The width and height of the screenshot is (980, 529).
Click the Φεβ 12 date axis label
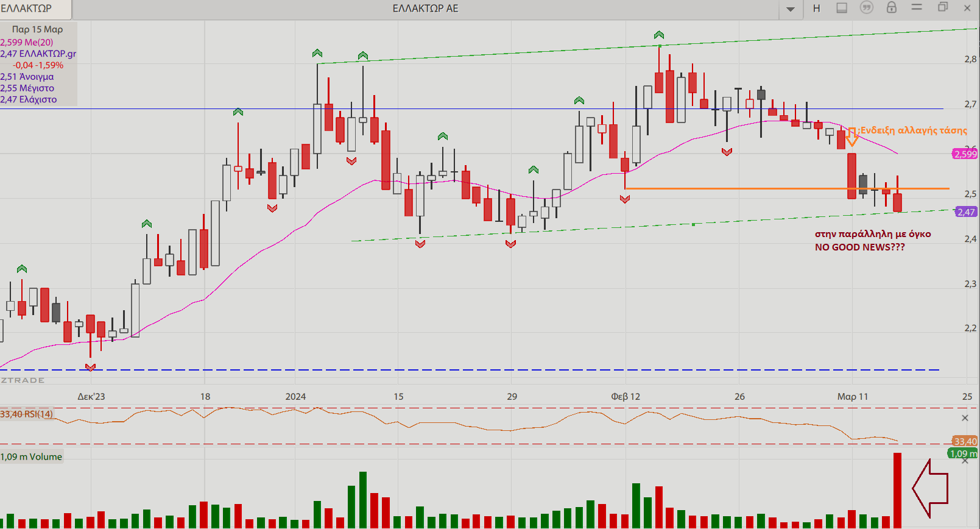click(x=626, y=396)
